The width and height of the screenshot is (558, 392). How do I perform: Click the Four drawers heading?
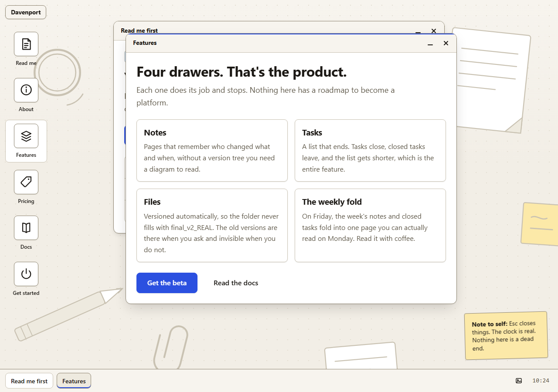(x=242, y=72)
